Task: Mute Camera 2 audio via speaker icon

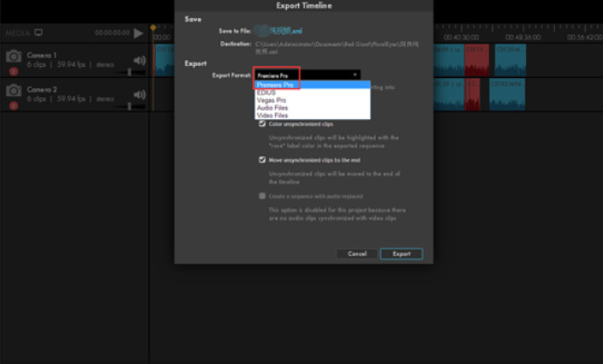Action: click(140, 94)
